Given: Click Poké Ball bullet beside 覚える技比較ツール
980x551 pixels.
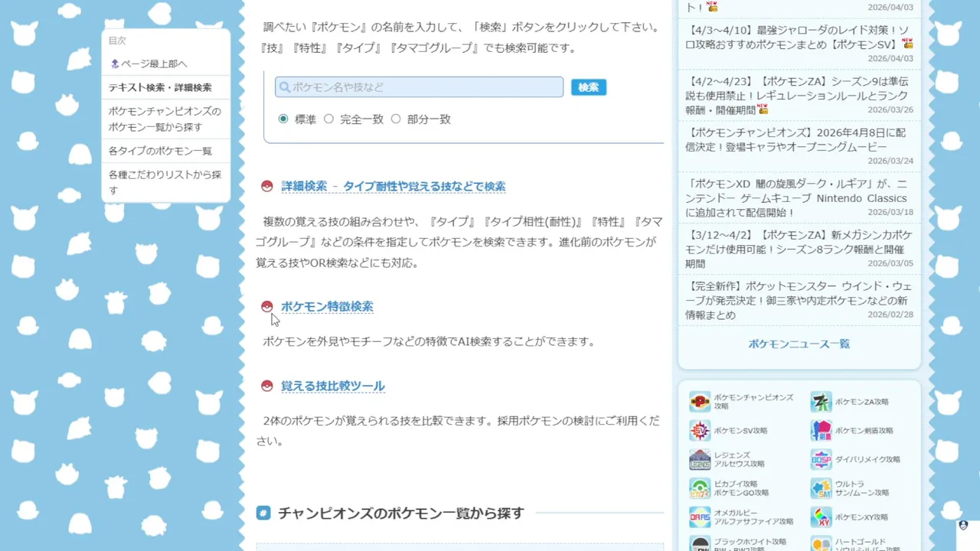Looking at the screenshot, I should click(266, 386).
